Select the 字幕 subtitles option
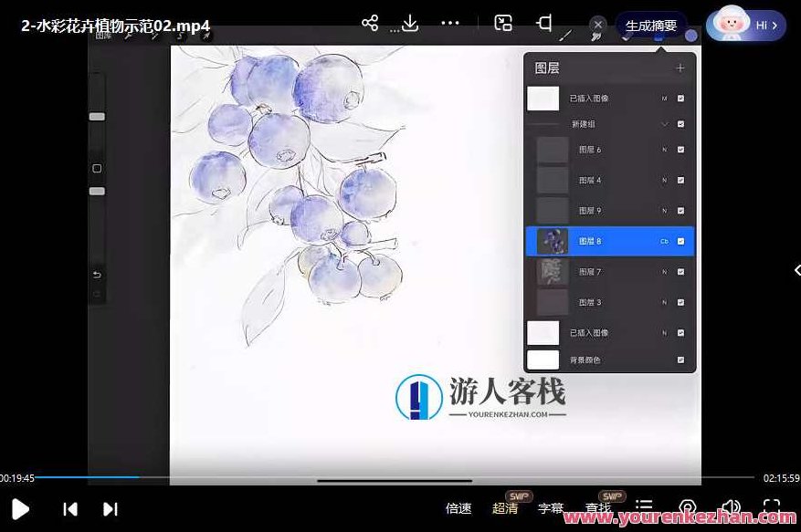 (x=552, y=509)
